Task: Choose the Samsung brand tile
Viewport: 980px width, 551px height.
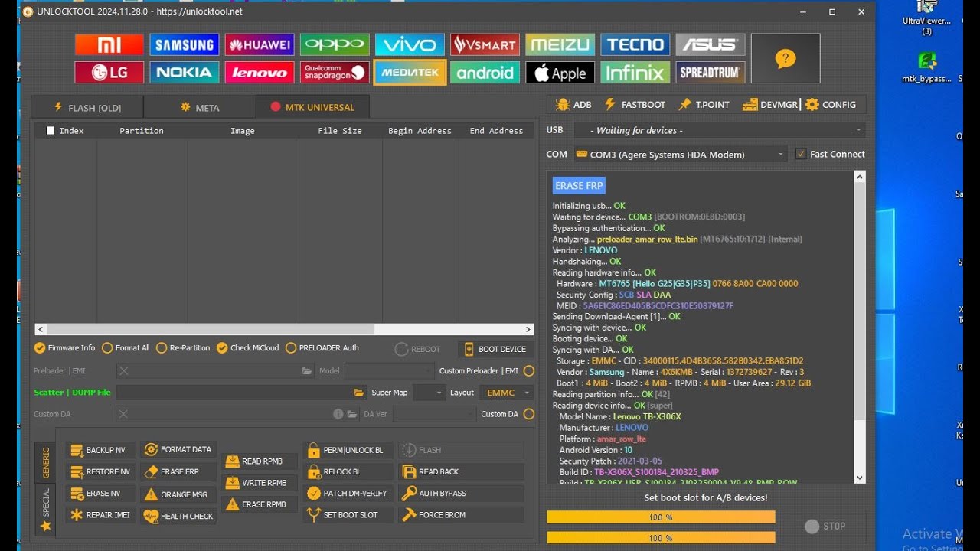Action: tap(185, 44)
